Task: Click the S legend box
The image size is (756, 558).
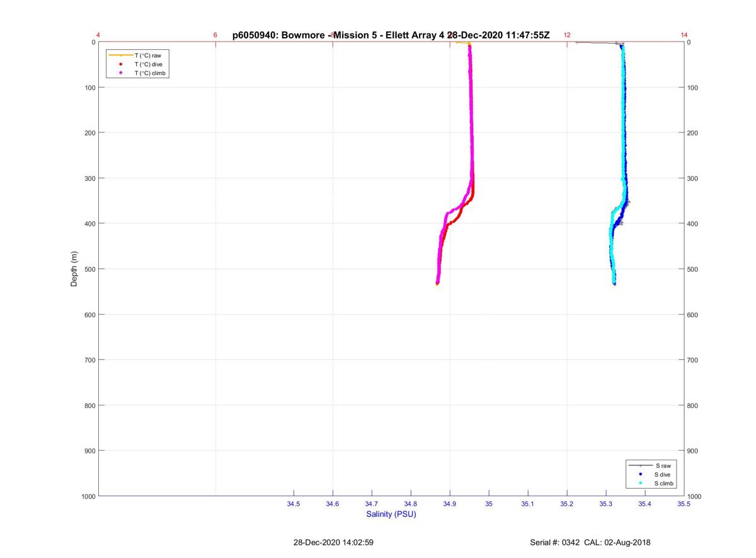Action: click(x=653, y=474)
